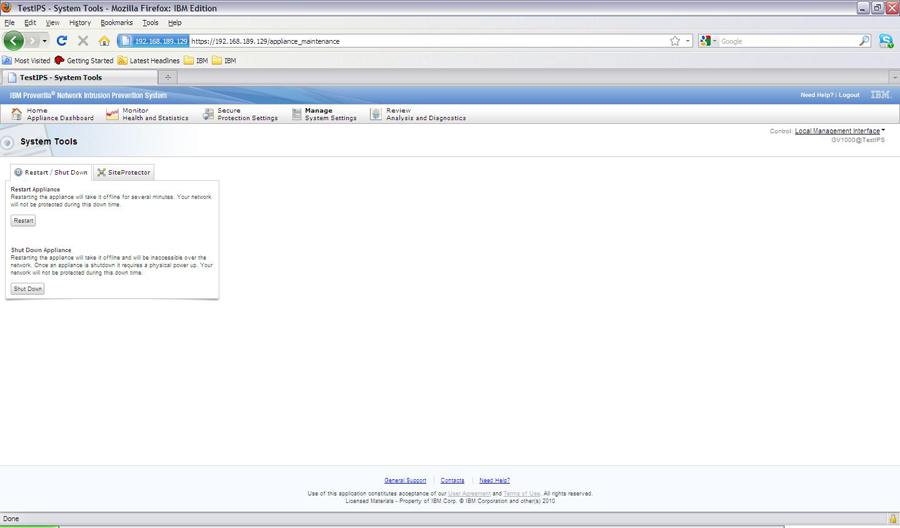
Task: Click the Logout link
Action: (849, 95)
